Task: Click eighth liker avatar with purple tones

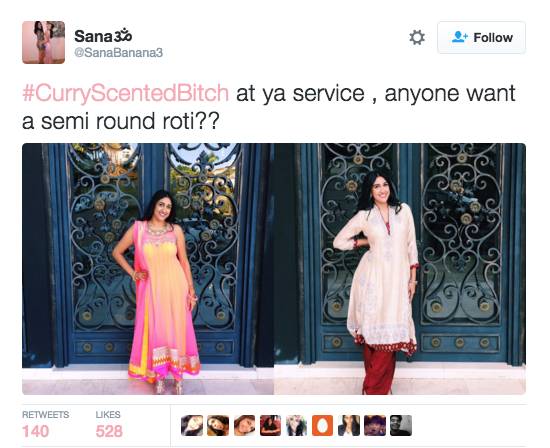Action: click(375, 426)
